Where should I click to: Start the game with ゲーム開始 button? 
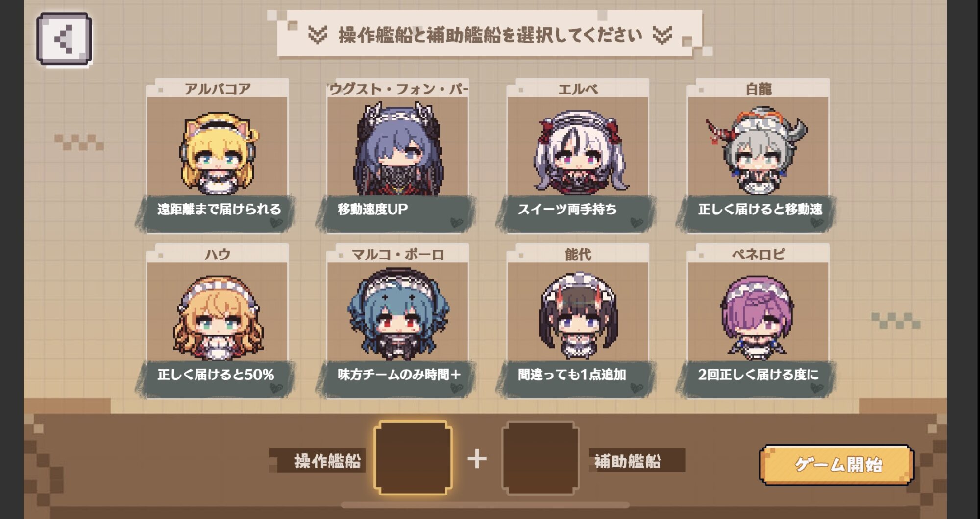point(837,464)
